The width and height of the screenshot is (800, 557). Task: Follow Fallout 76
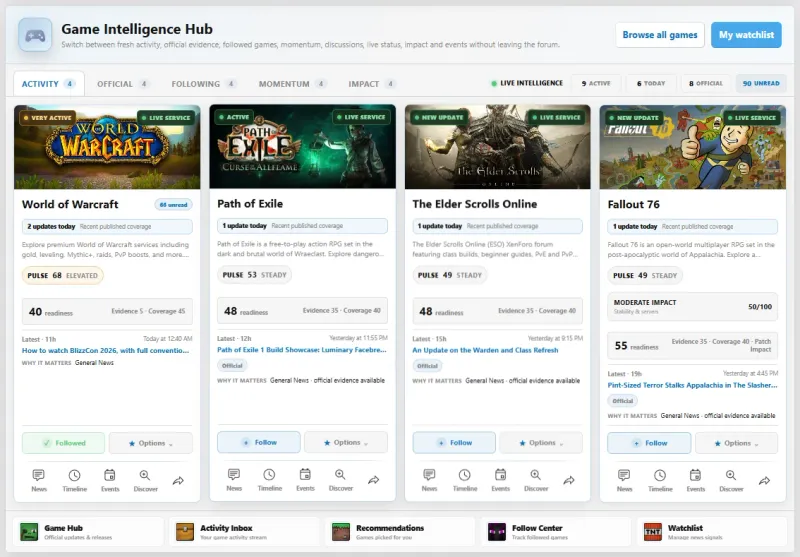649,443
